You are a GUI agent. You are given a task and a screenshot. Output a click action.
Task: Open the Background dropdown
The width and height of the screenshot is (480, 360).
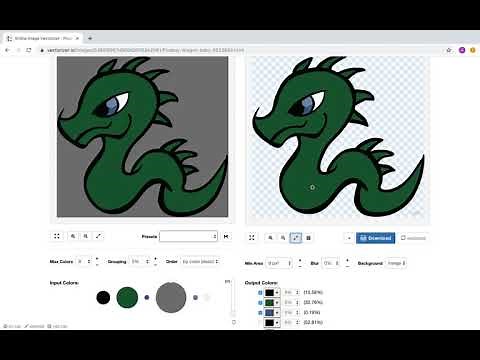pyautogui.click(x=396, y=263)
